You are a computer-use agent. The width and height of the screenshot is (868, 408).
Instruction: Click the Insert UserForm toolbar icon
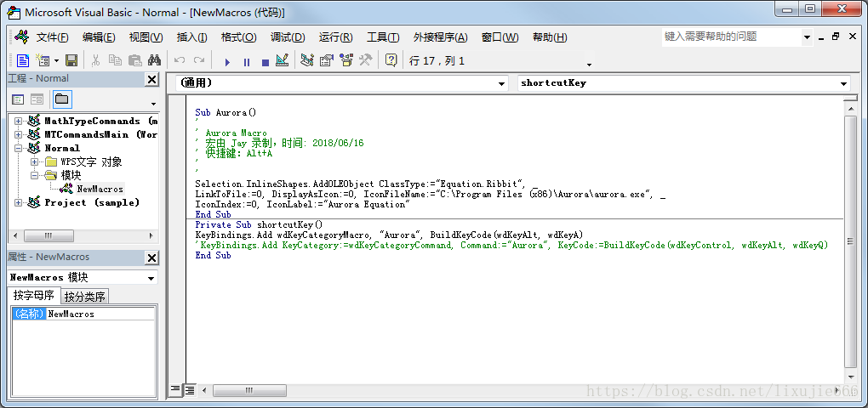tap(42, 60)
